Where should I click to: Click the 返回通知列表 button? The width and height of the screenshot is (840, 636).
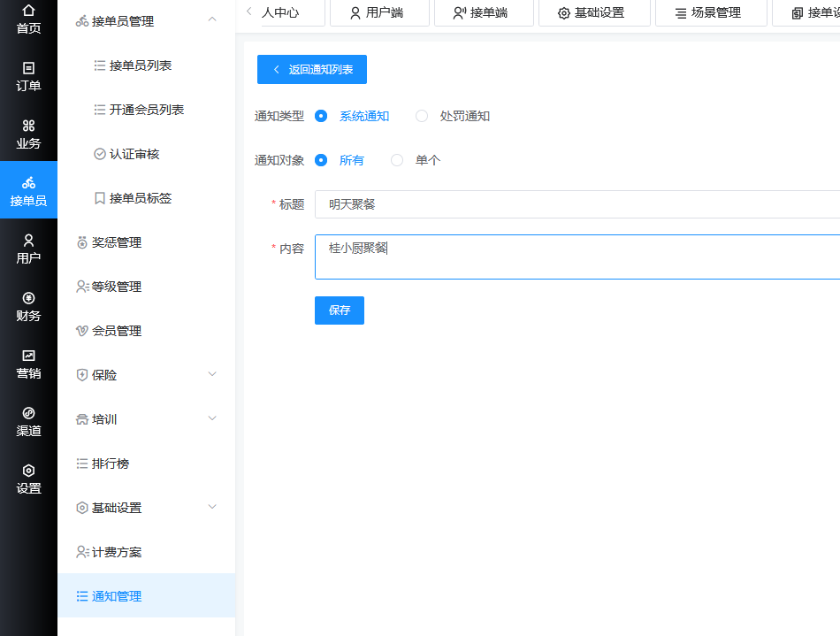pyautogui.click(x=312, y=69)
